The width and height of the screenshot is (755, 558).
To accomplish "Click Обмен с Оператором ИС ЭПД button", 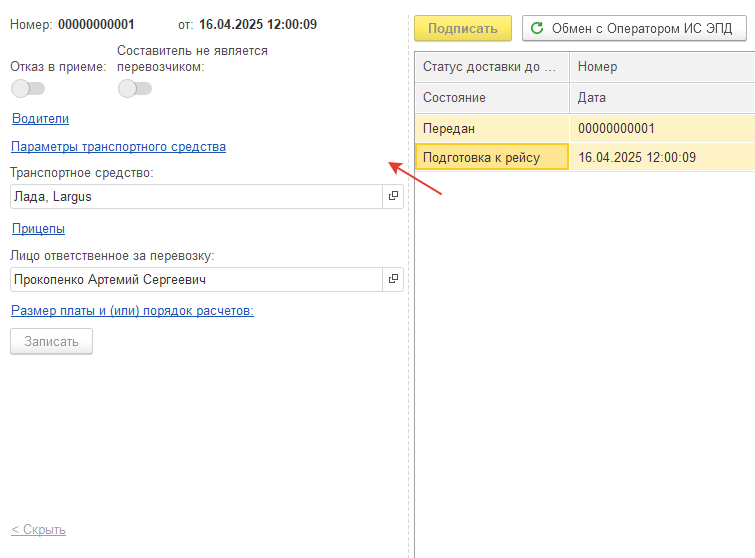I will coord(634,28).
